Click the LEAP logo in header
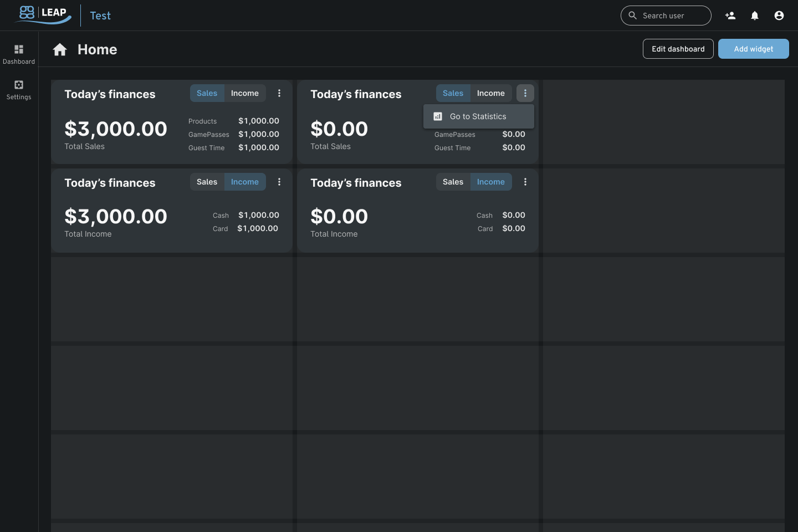The height and width of the screenshot is (532, 798). point(43,14)
